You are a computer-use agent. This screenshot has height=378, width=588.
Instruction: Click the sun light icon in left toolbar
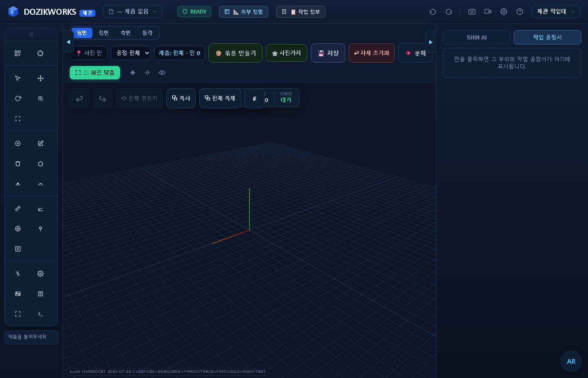(x=18, y=274)
